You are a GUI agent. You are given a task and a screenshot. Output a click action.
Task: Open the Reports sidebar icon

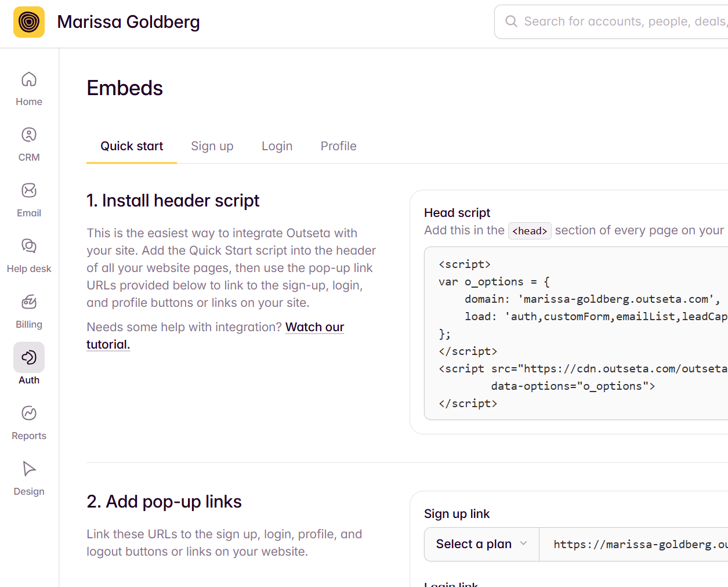coord(29,414)
